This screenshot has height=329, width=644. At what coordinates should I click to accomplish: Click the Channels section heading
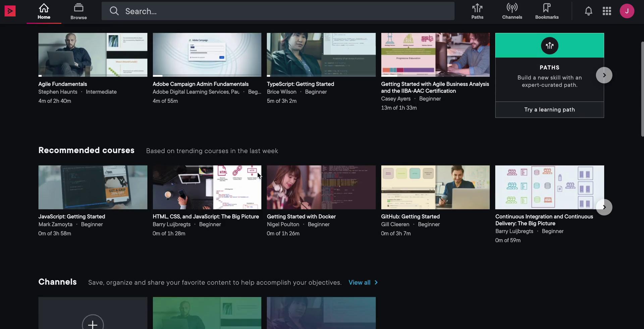point(57,282)
